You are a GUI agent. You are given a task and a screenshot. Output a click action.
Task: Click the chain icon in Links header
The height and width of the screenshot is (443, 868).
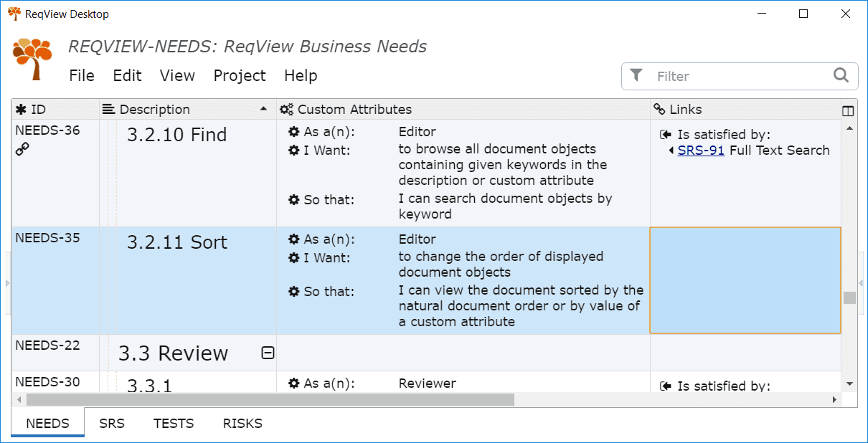click(659, 110)
